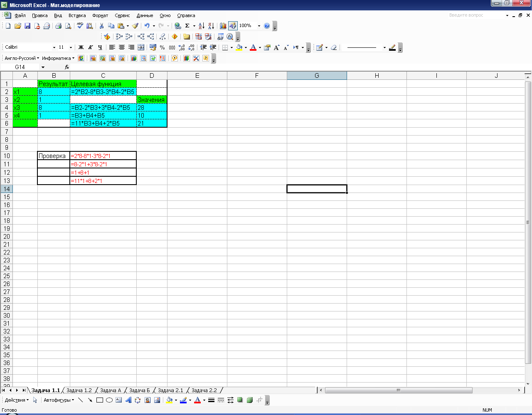Activate the Select Objects pointer
Image resolution: width=532 pixels, height=415 pixels.
(35, 400)
